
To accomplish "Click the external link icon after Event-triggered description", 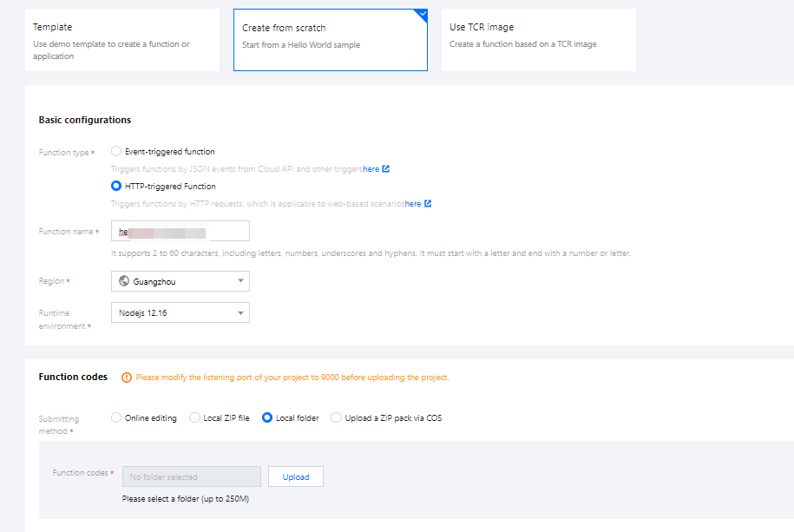I will (386, 169).
